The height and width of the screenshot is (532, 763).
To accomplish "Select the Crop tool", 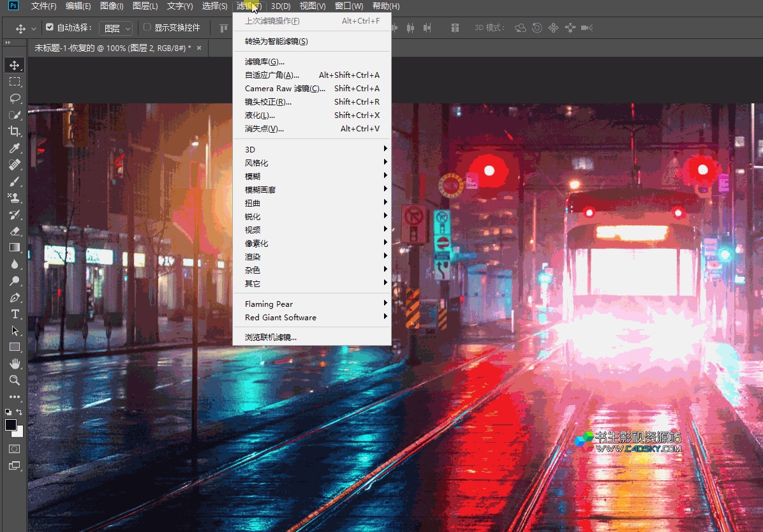I will [x=14, y=131].
